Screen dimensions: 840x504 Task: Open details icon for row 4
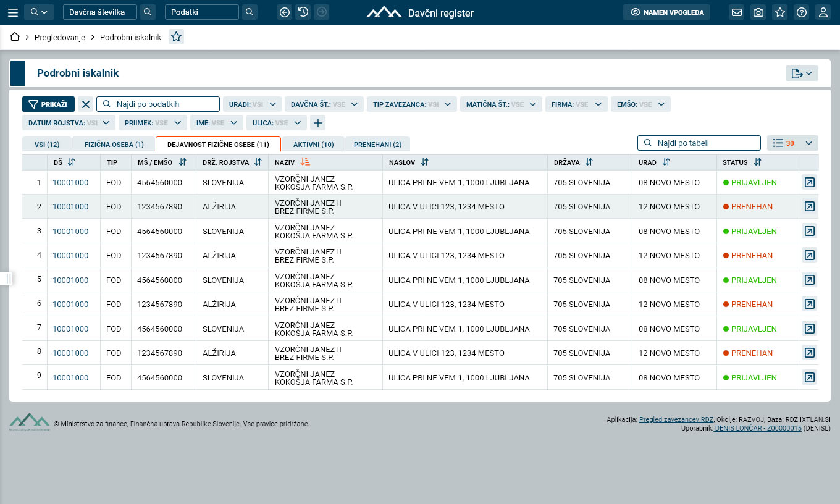[x=809, y=255]
